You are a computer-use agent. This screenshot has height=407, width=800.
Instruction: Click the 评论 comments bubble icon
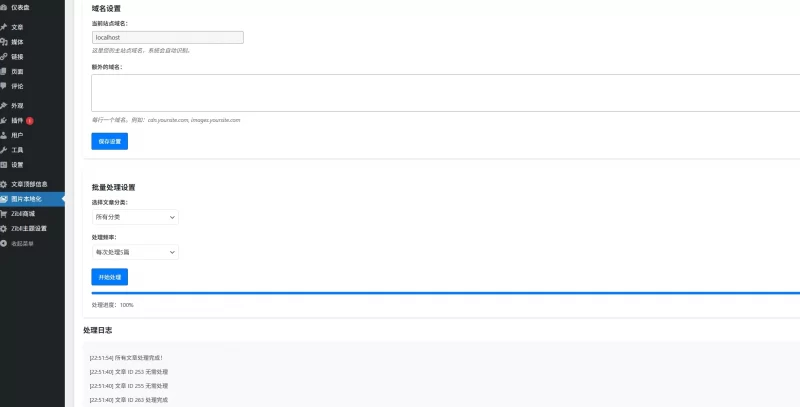4,86
